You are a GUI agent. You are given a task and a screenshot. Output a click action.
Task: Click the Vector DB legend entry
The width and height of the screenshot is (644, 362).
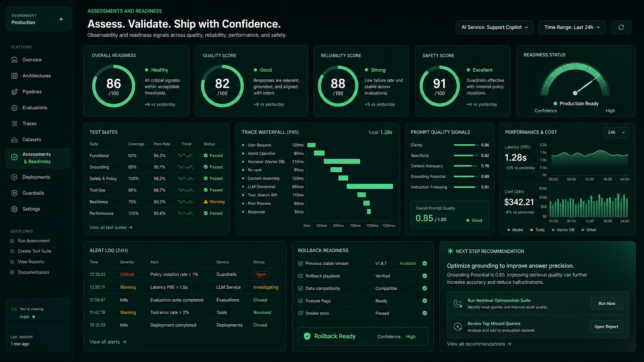(563, 230)
